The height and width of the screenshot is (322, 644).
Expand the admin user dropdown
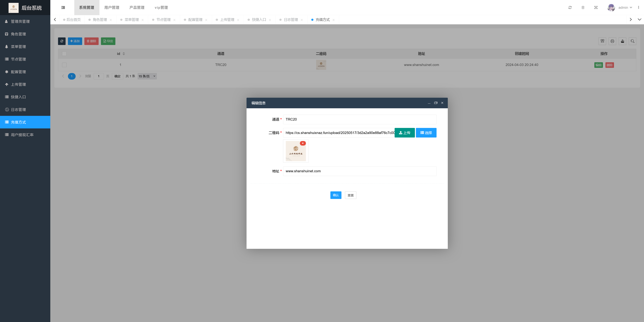625,8
